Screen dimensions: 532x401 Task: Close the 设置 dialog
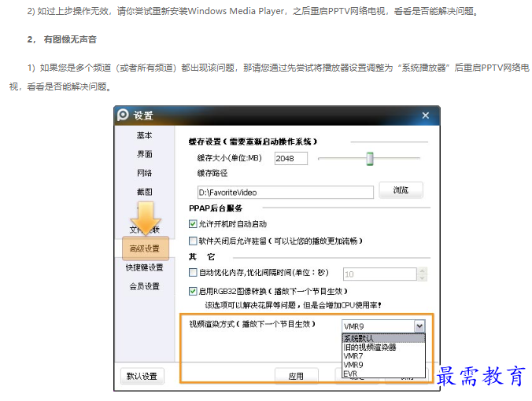(426, 116)
